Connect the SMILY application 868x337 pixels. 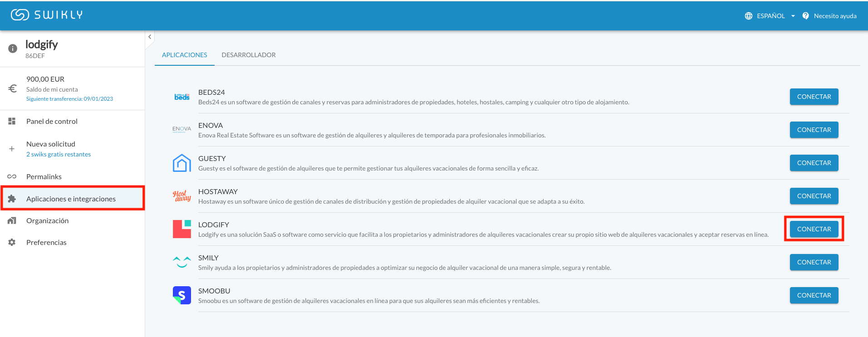tap(814, 262)
